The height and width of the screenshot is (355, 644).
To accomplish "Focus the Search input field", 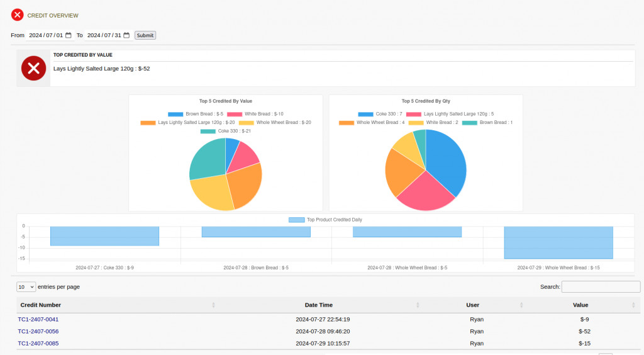I will point(601,287).
